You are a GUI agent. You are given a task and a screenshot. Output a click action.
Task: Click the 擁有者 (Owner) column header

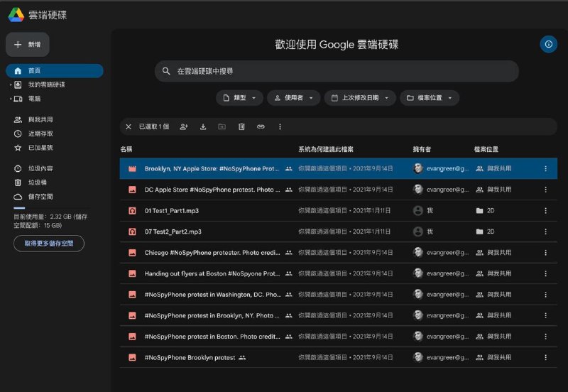coord(422,149)
